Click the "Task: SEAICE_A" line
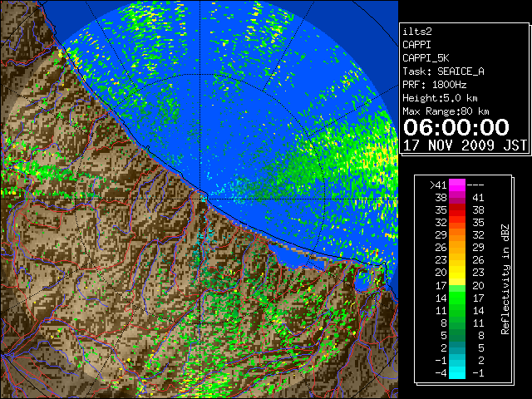532x399 pixels. pyautogui.click(x=443, y=71)
